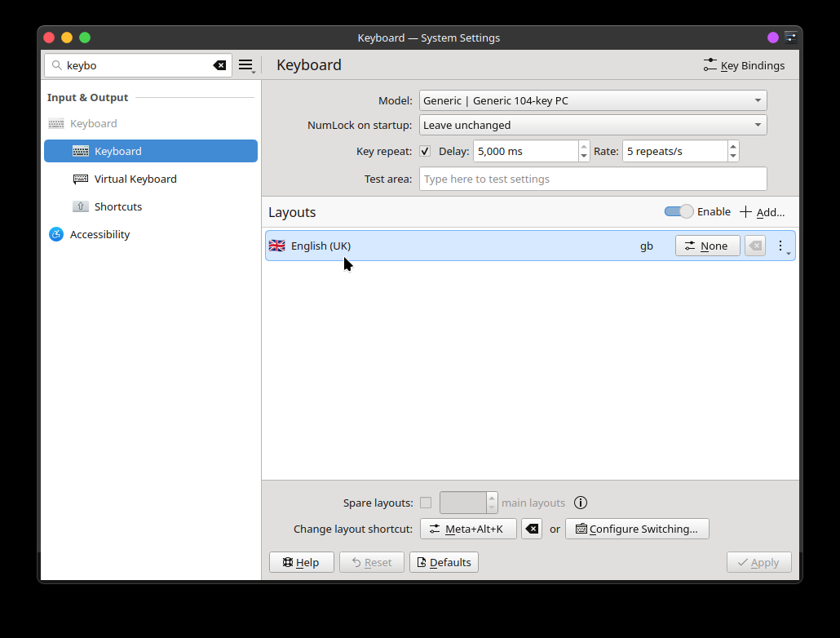Image resolution: width=840 pixels, height=638 pixels.
Task: Toggle the Layouts Enable switch
Action: [679, 212]
